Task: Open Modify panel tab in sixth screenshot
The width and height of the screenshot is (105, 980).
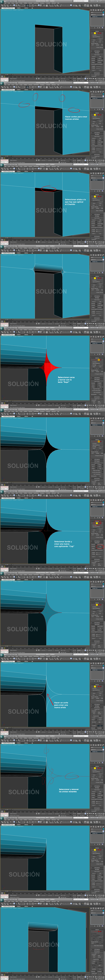Action: [94, 418]
